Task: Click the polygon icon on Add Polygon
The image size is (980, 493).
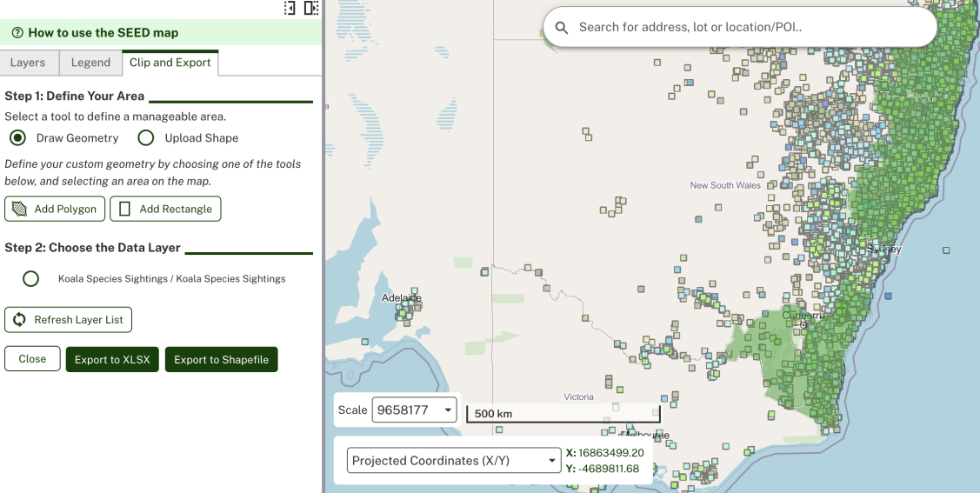Action: (x=19, y=209)
